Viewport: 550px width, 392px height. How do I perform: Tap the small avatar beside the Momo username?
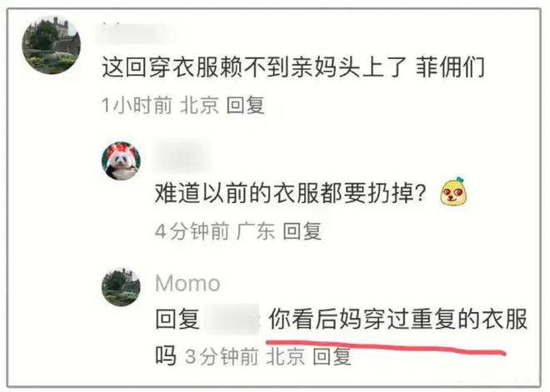[121, 287]
